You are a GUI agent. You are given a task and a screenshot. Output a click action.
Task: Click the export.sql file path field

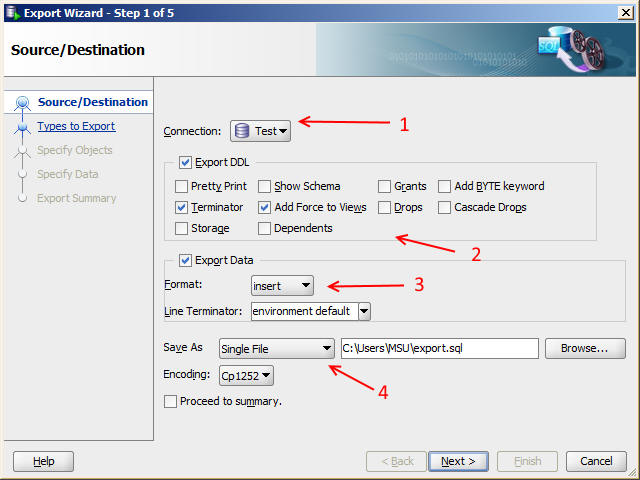pos(440,348)
